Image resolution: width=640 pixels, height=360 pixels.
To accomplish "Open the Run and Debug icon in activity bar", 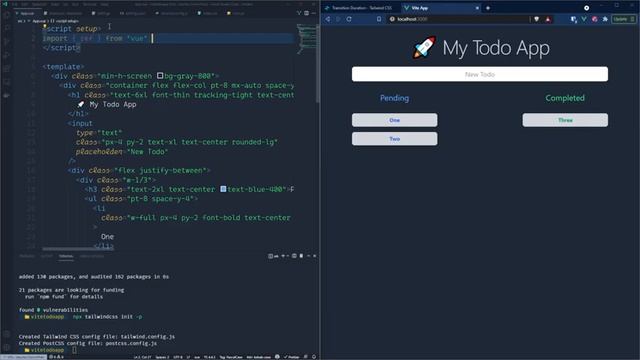I will tap(7, 55).
